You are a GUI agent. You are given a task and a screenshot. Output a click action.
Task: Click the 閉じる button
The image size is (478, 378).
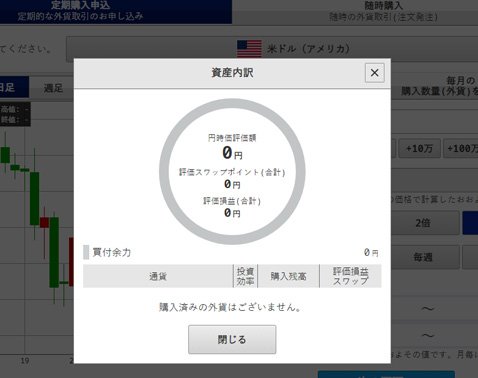(x=232, y=339)
